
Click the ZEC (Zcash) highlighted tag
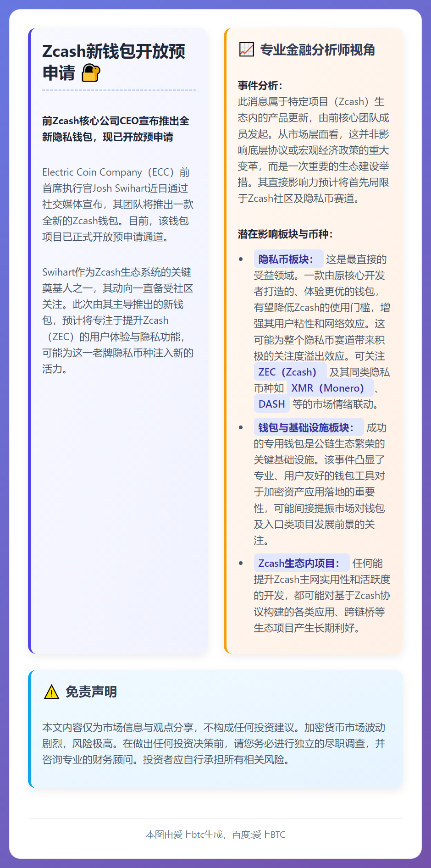[290, 372]
